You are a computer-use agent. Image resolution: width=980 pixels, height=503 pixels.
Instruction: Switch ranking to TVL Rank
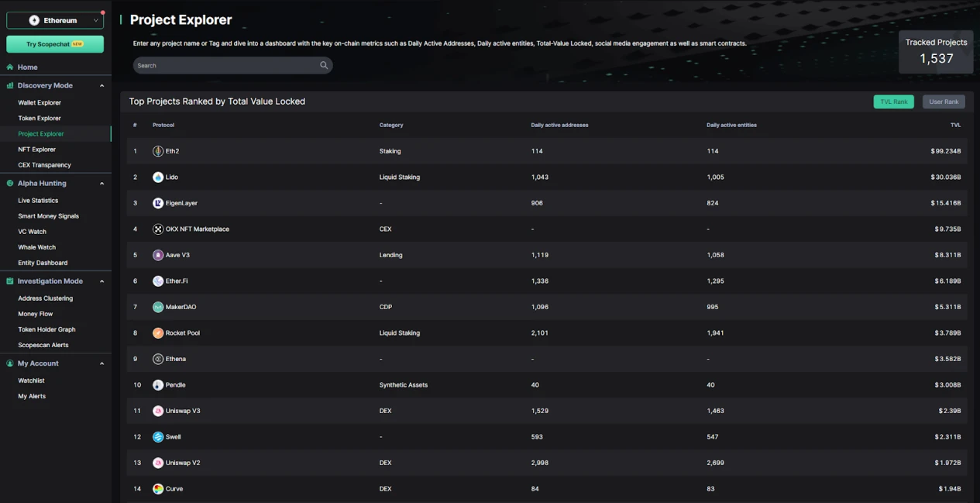(893, 102)
